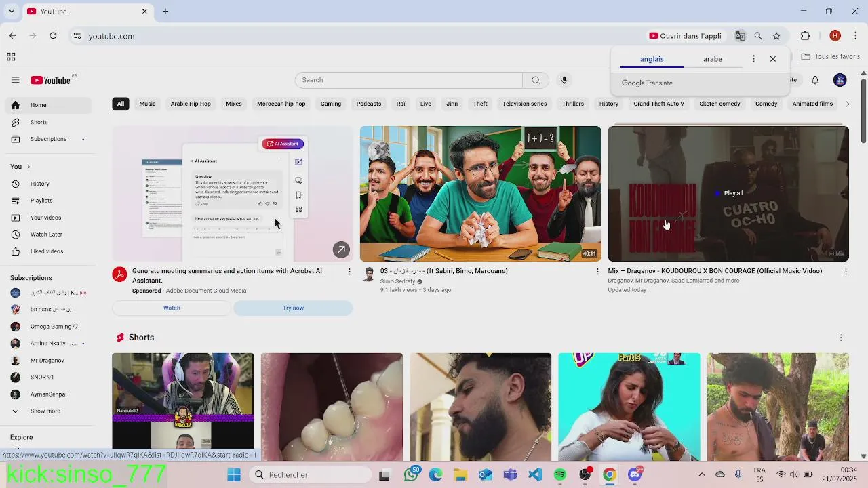Open a new browser tab
This screenshot has width=868, height=488.
(165, 12)
